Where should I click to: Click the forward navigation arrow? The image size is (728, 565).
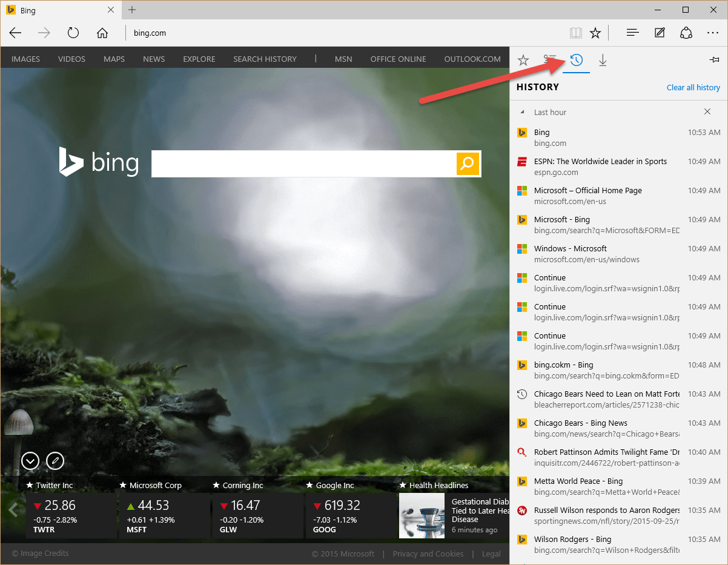point(44,33)
